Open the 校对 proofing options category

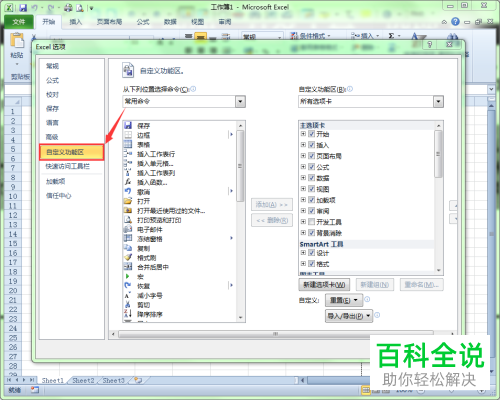point(52,94)
